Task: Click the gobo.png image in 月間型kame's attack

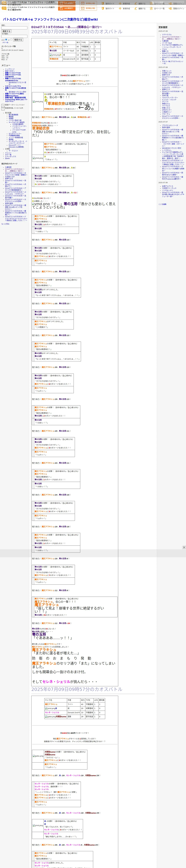Action: click(38, 756)
